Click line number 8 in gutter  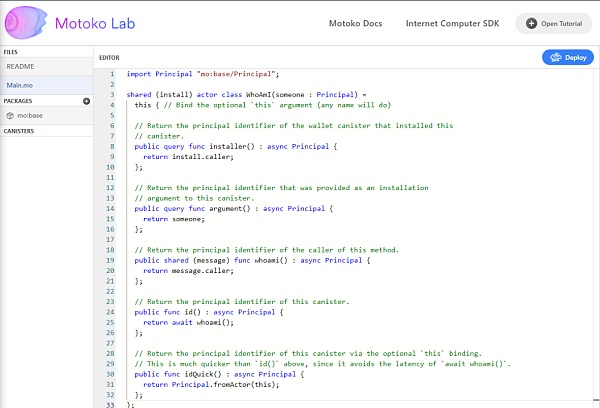click(x=112, y=146)
